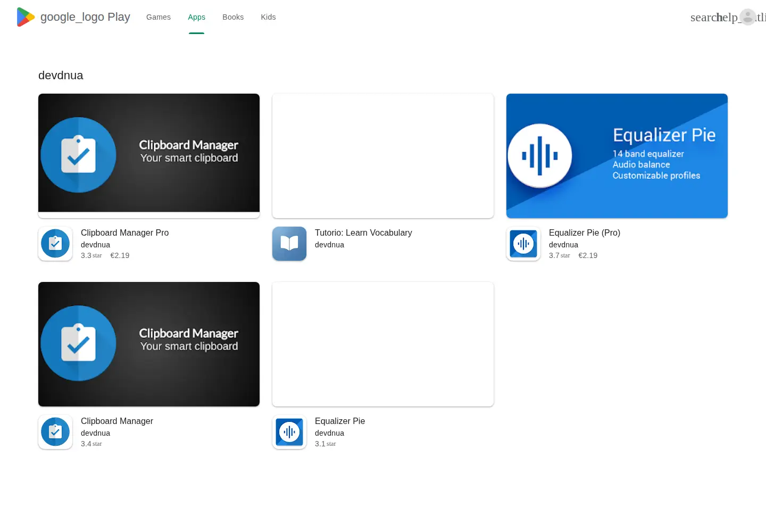Click devdnua developer name under Equalizer Pie (Pro)
This screenshot has height=532, width=766.
(563, 245)
